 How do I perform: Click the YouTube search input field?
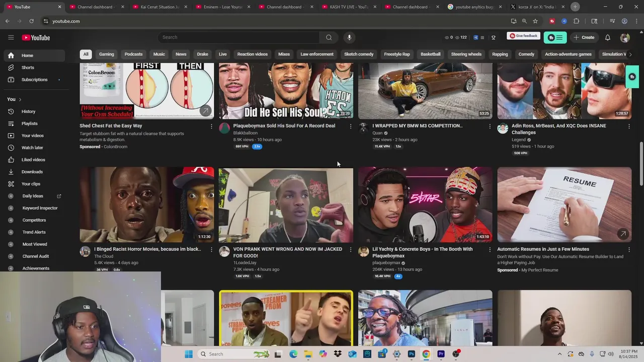coord(238,37)
